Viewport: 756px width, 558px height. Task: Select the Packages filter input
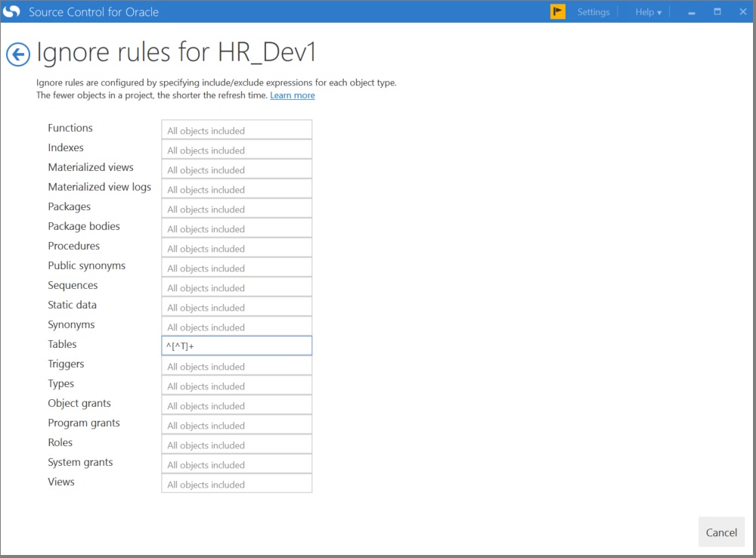tap(236, 208)
